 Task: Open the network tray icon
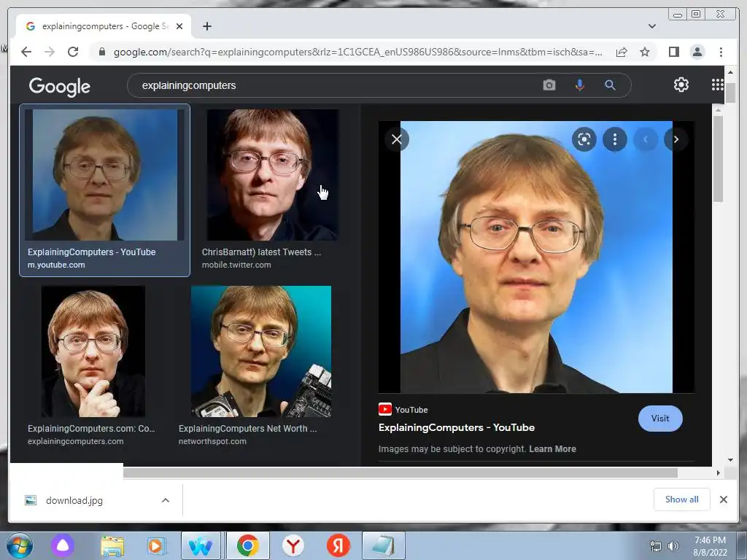point(656,546)
